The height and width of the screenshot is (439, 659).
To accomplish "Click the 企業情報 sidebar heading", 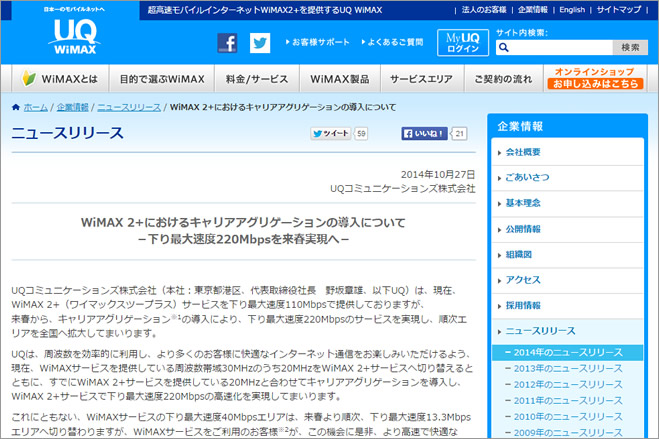I will pyautogui.click(x=520, y=126).
